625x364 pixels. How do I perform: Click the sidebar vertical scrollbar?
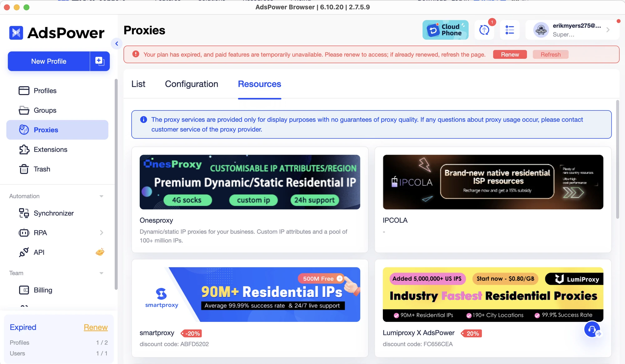tap(116, 184)
